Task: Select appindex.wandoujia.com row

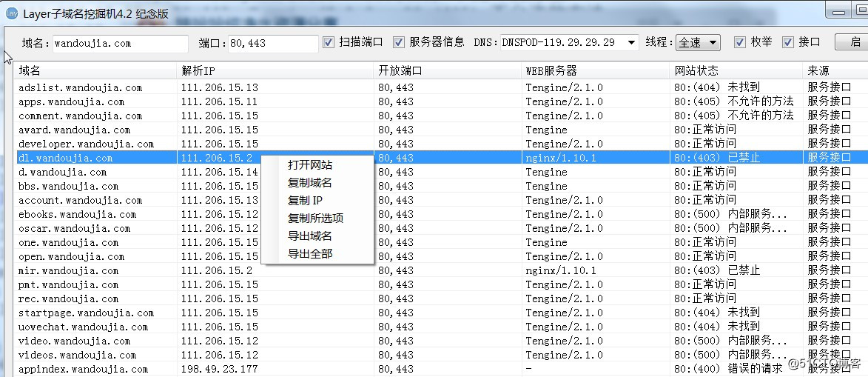Action: [x=441, y=370]
